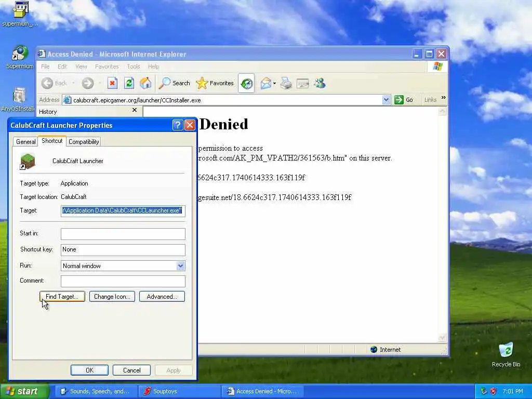Click the Start in field
Screen dimensions: 532x399
123,234
